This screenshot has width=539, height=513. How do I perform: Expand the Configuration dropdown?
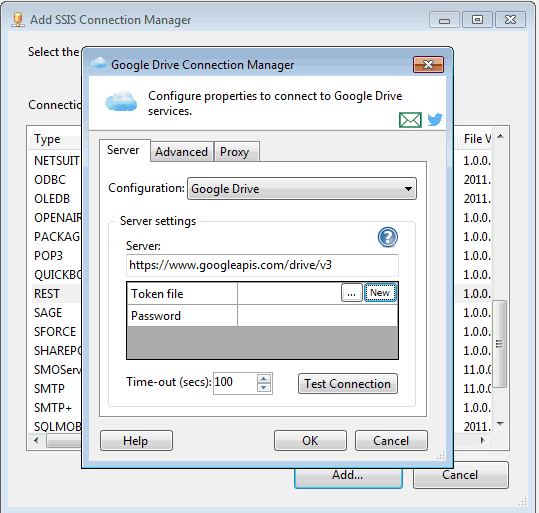(302, 189)
